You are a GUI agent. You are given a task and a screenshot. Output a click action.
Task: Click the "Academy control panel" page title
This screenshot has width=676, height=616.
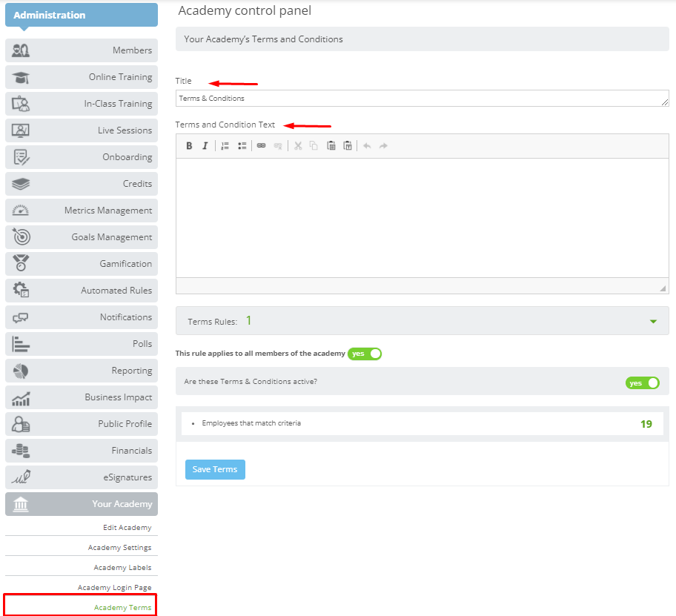245,11
